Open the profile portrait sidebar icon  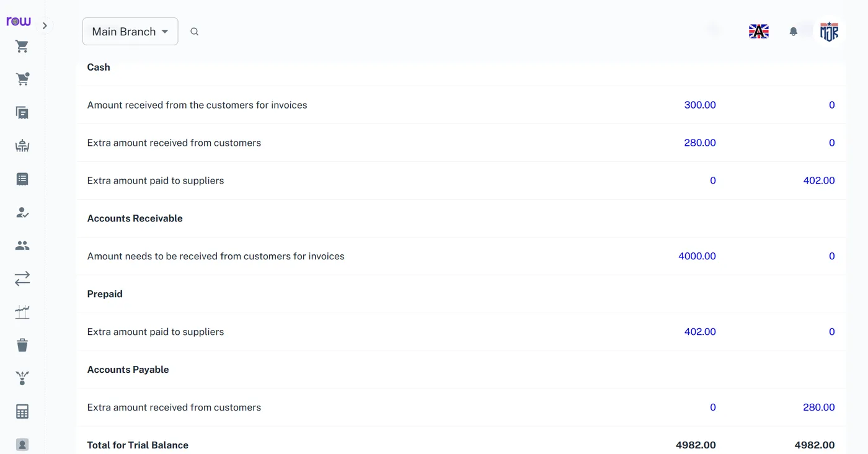22,445
